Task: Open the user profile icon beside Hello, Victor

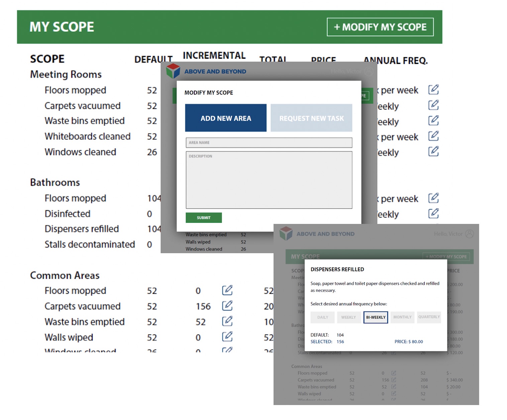Action: click(470, 234)
